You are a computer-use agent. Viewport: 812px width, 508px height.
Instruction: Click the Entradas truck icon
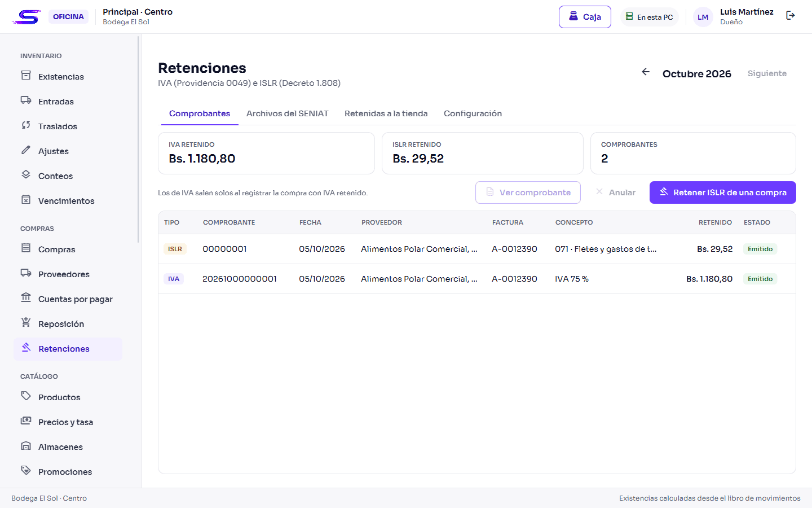pyautogui.click(x=26, y=100)
